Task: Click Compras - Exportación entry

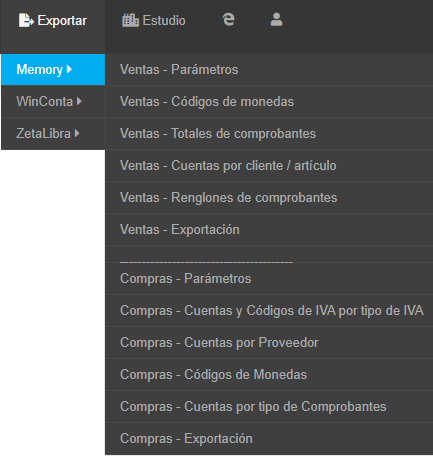Action: click(x=269, y=438)
